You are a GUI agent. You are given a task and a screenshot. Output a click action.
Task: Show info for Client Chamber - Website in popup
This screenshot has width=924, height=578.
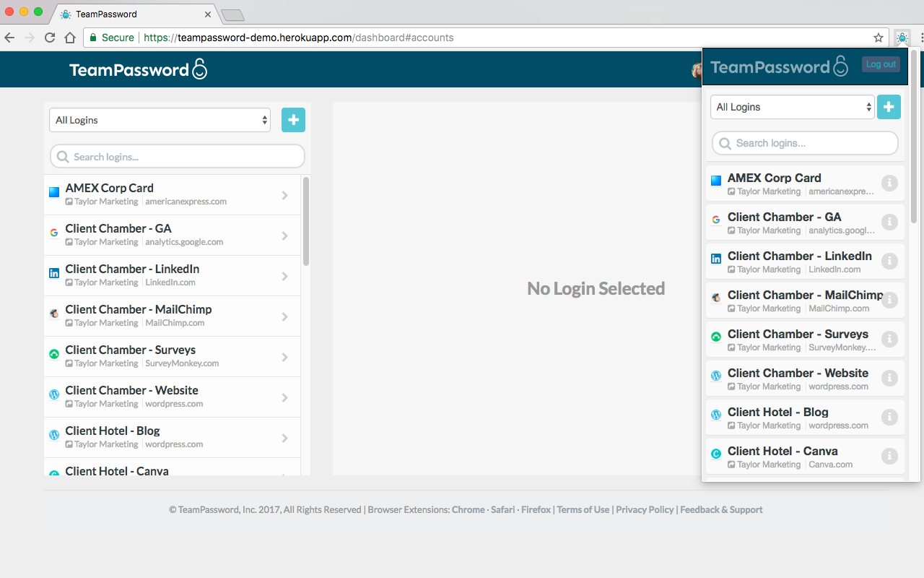pos(889,379)
